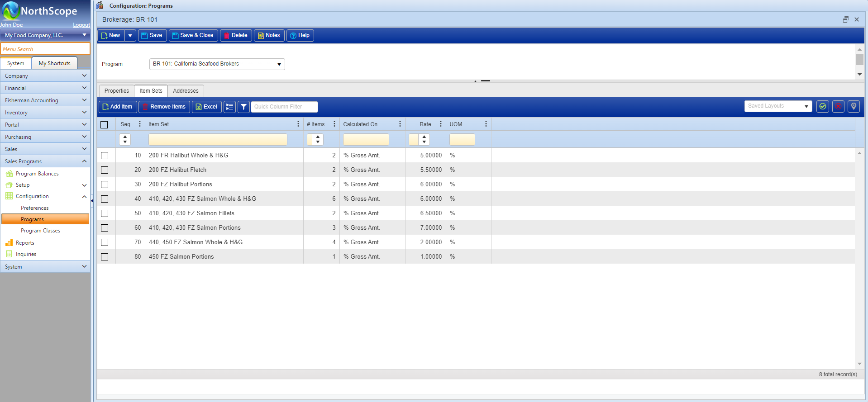Click the funnel filter icon in grid toolbar
Viewport: 868px width, 402px height.
243,107
